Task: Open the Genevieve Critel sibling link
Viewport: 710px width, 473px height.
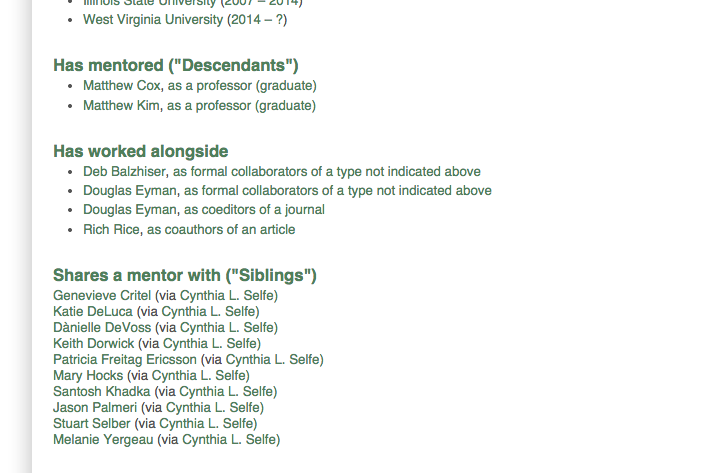Action: 102,296
